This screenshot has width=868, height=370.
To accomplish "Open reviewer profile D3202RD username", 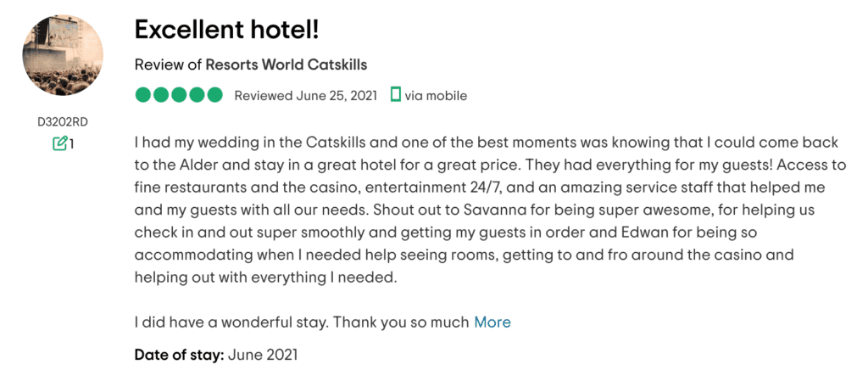I will click(x=63, y=122).
